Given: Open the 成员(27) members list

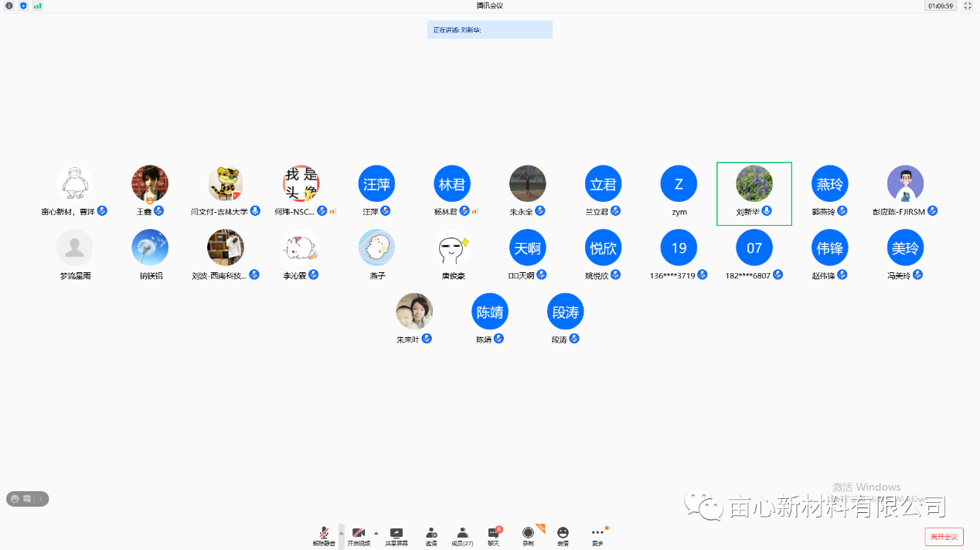Looking at the screenshot, I should point(462,536).
